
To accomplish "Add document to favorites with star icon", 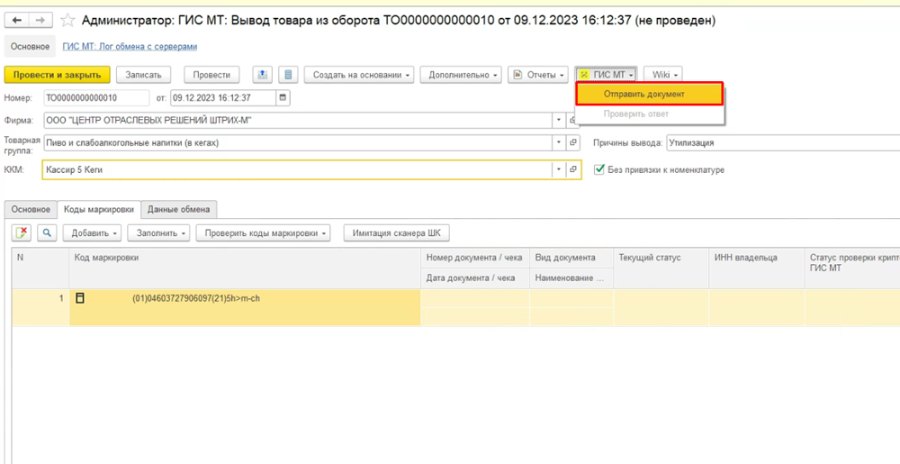I will pyautogui.click(x=68, y=21).
